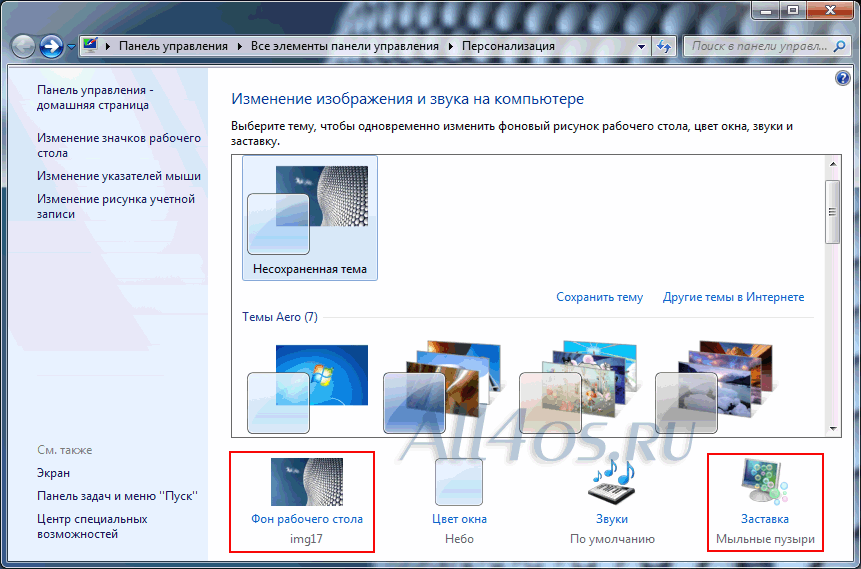Click the Back navigation arrow
The width and height of the screenshot is (861, 569).
23,47
